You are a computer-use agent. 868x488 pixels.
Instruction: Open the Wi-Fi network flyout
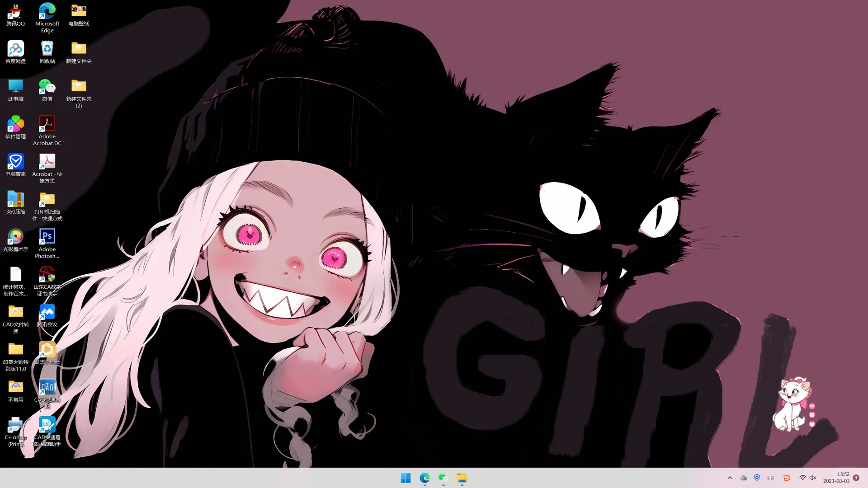point(802,478)
